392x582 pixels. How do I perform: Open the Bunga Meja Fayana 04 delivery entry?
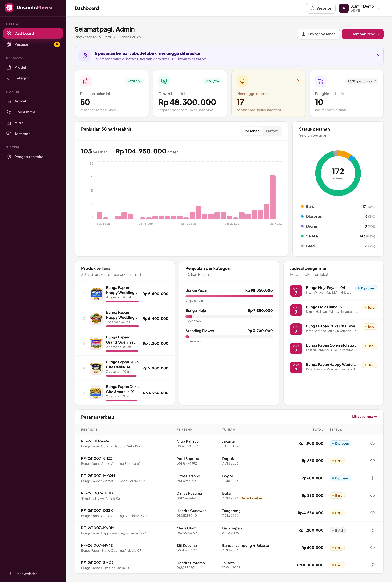(333, 291)
